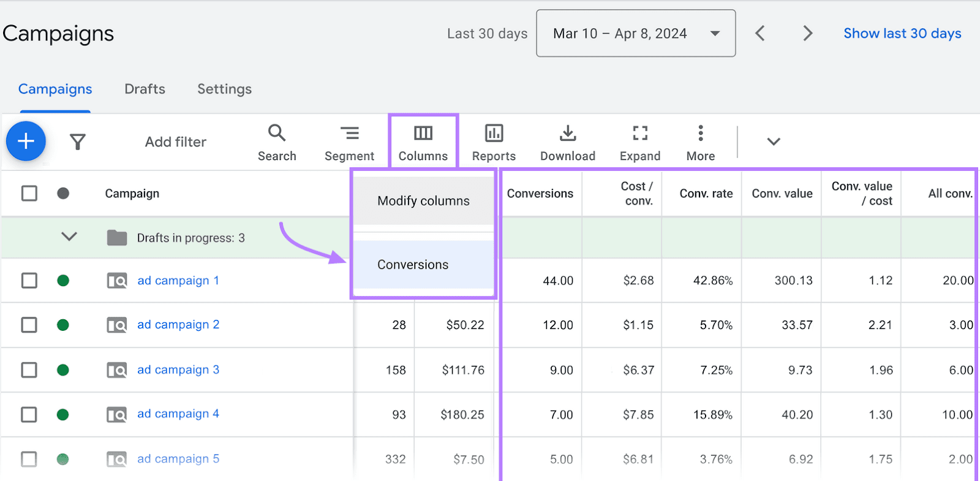Open the Reports tool

click(494, 142)
